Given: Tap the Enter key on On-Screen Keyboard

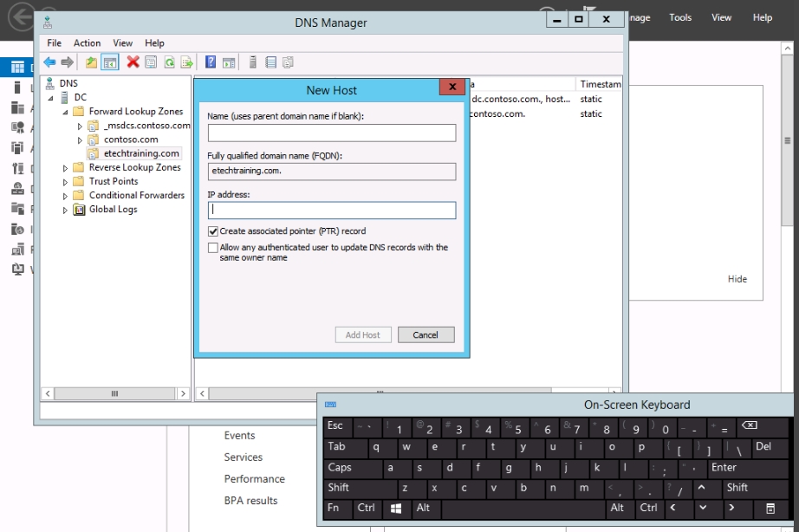Looking at the screenshot, I should point(748,468).
